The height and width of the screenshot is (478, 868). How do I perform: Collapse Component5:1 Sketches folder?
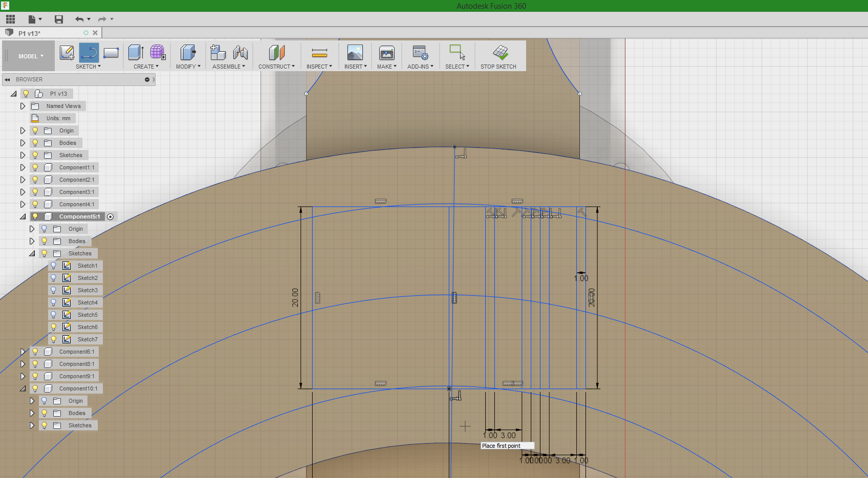[x=32, y=253]
